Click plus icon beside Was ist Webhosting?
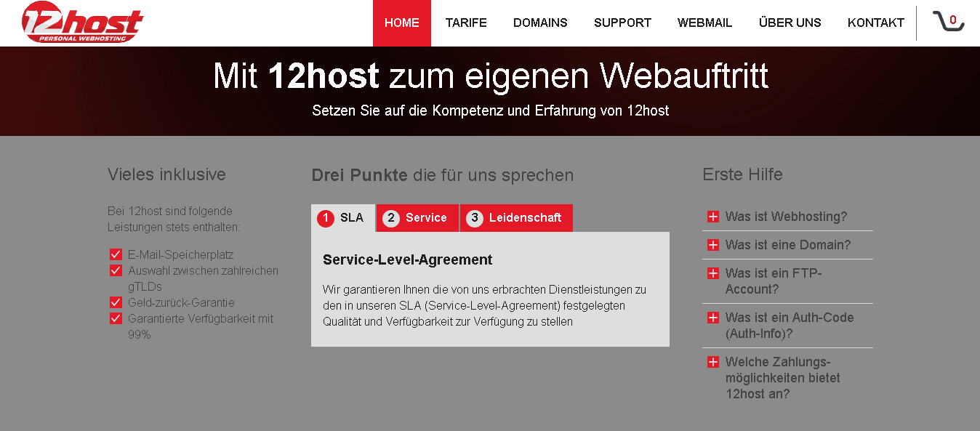This screenshot has height=431, width=980. (x=713, y=217)
